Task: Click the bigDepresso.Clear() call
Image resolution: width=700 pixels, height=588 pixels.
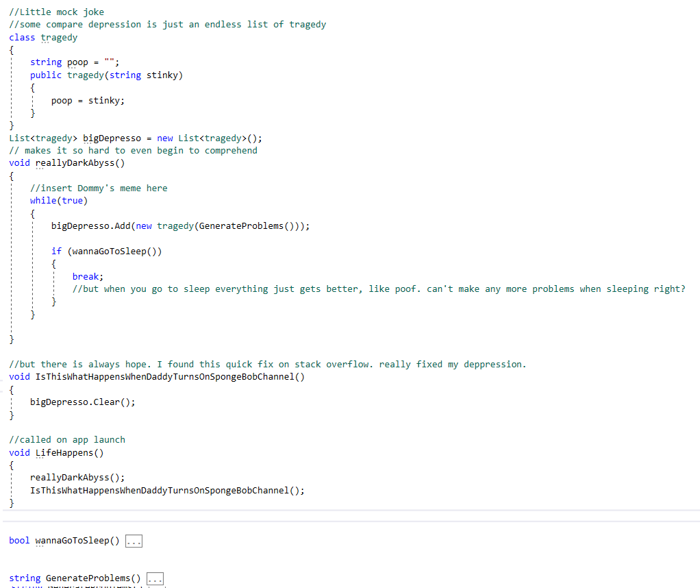Action: pos(82,402)
